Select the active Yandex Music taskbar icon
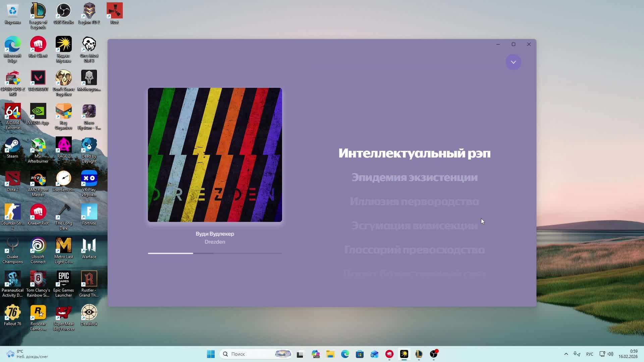The height and width of the screenshot is (362, 644). point(404,354)
